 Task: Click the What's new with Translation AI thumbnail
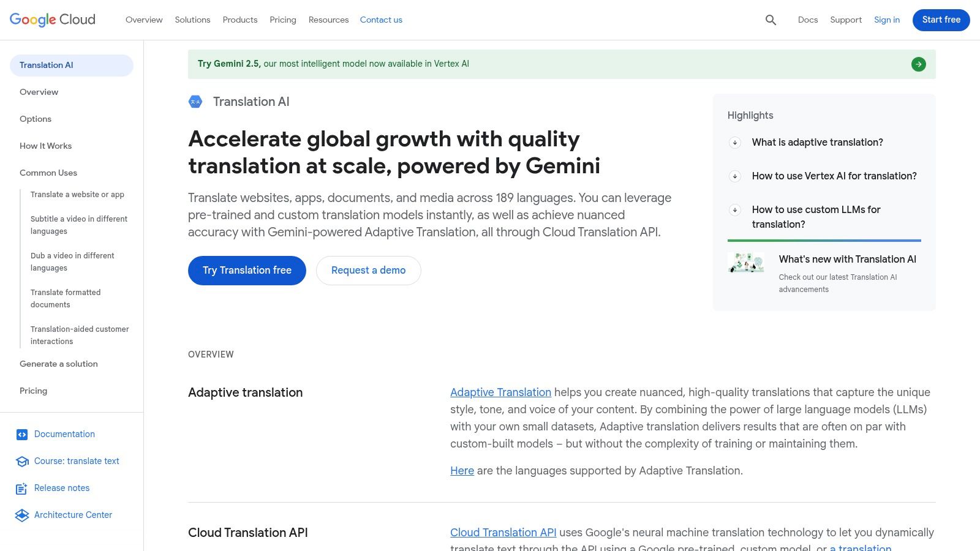(745, 263)
